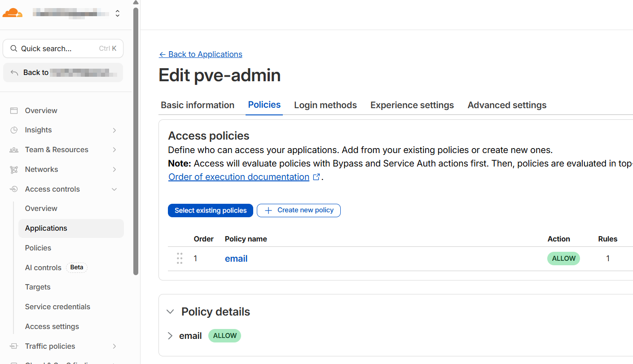Click the Access controls icon

coord(14,189)
